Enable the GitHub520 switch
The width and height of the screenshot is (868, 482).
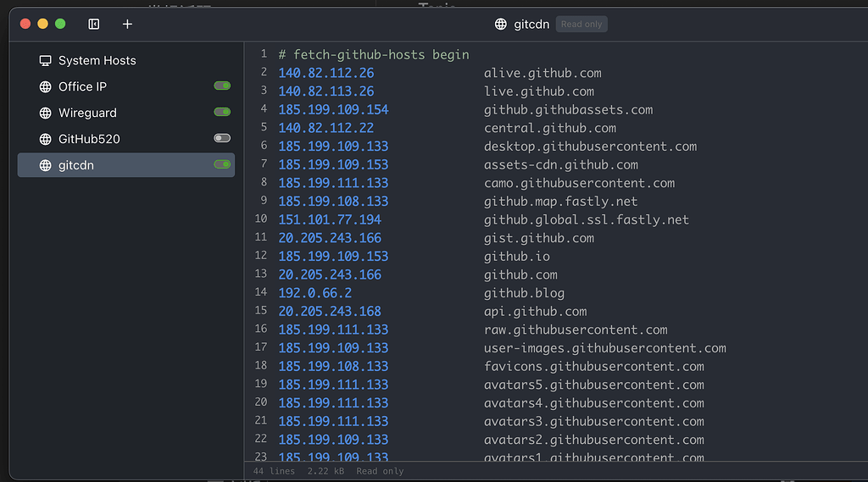(222, 138)
